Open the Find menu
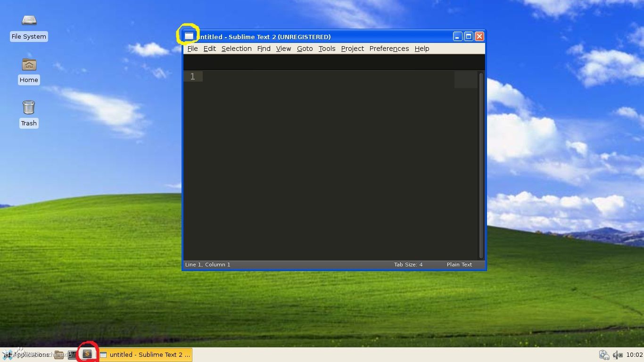The height and width of the screenshot is (362, 644). 264,49
